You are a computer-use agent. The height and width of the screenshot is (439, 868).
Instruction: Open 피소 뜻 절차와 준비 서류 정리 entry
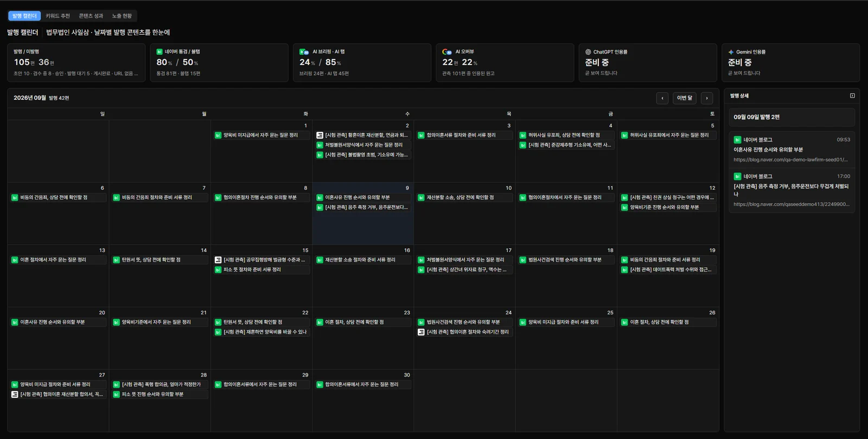261,269
